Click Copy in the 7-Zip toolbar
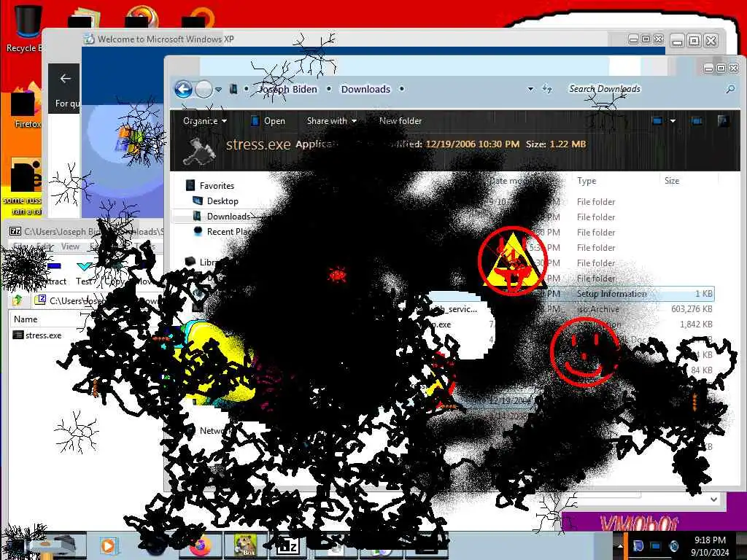747x560 pixels. coord(113,274)
